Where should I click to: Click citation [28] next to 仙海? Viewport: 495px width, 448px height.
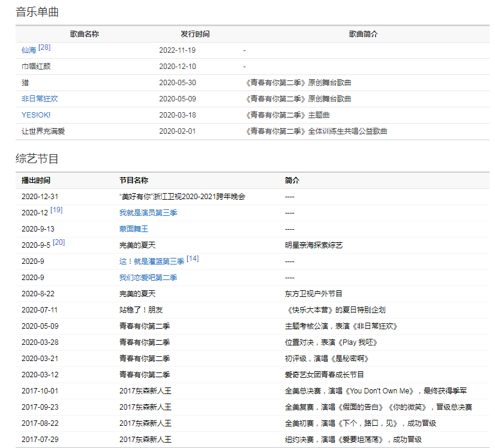(44, 47)
